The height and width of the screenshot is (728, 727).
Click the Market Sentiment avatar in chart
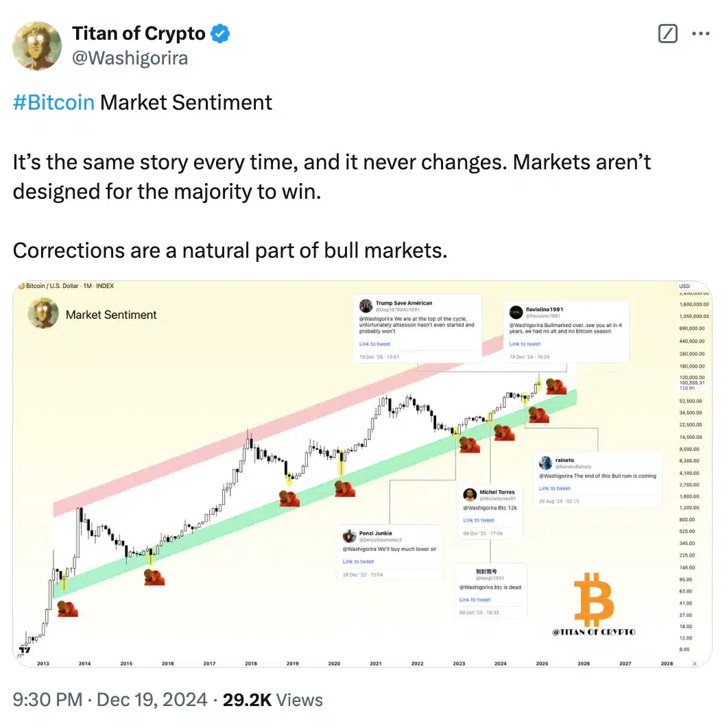(43, 313)
